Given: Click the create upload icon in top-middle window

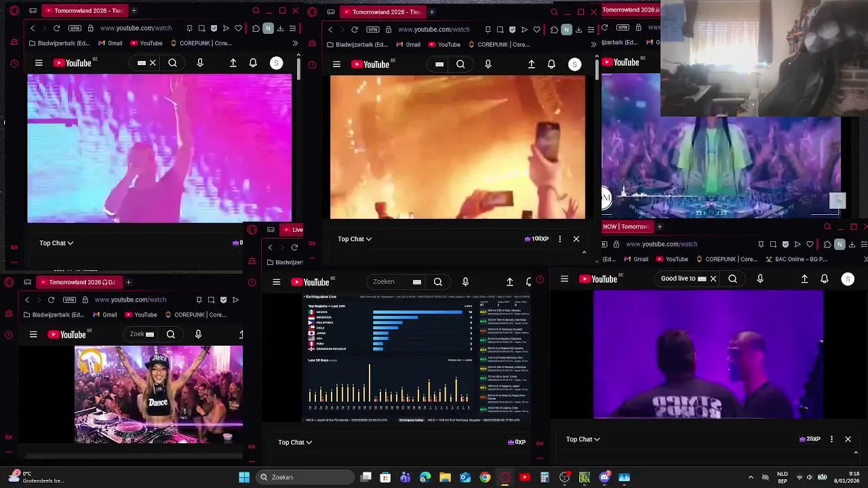Looking at the screenshot, I should (531, 64).
